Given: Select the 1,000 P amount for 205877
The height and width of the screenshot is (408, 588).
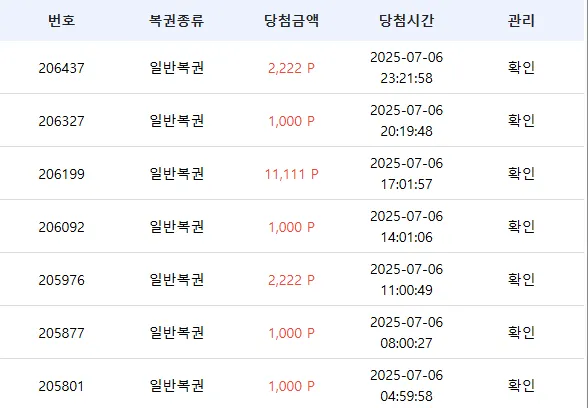Looking at the screenshot, I should pyautogui.click(x=291, y=333).
